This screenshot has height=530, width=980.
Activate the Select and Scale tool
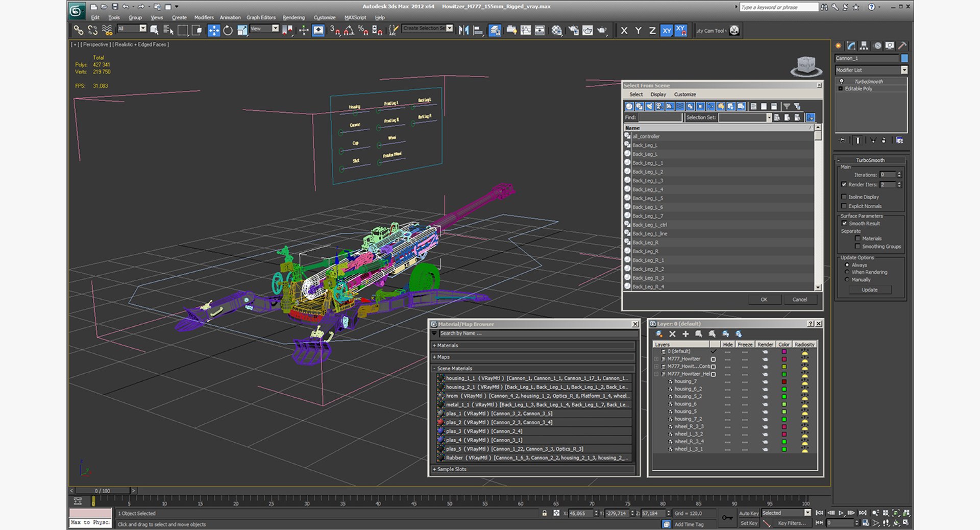click(242, 30)
